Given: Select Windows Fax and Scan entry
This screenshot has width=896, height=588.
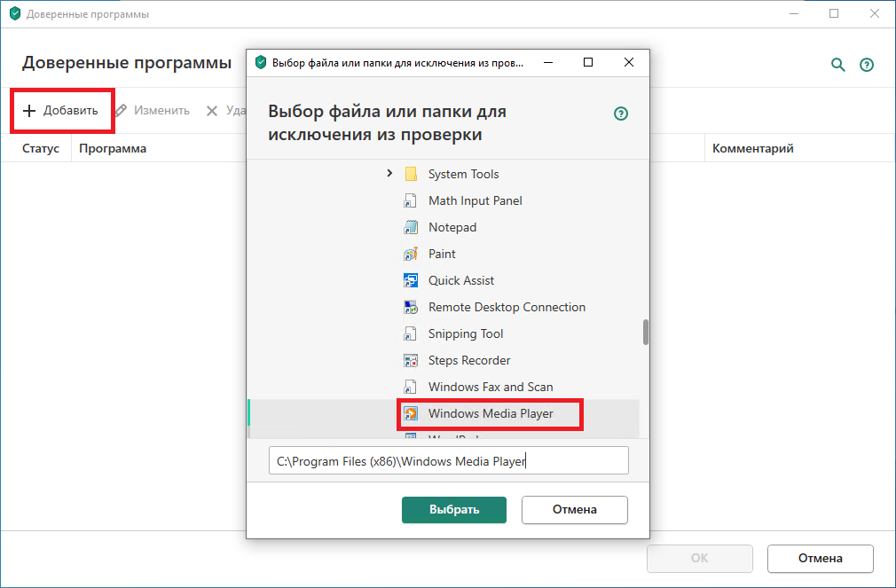Looking at the screenshot, I should coord(490,387).
